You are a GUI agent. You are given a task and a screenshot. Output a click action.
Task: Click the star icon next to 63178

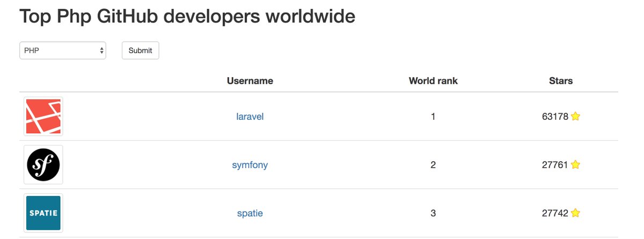(x=575, y=116)
